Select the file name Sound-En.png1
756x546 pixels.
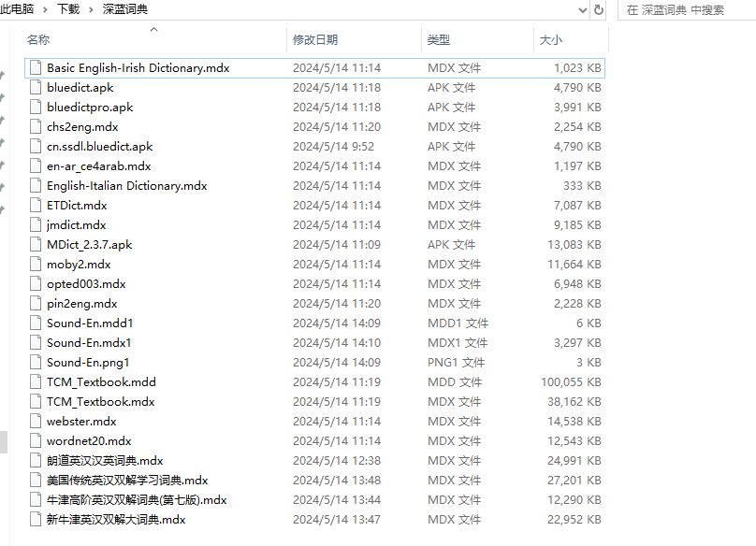point(88,363)
